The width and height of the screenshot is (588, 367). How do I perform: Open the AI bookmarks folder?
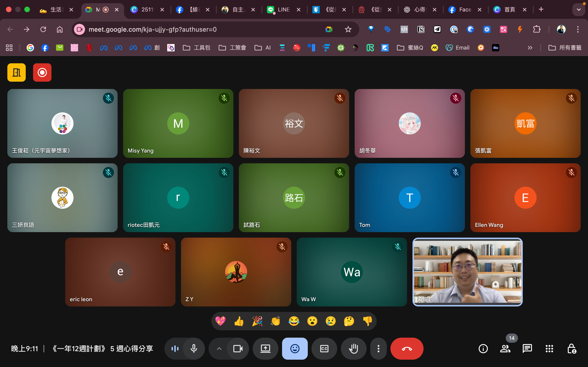tap(262, 48)
